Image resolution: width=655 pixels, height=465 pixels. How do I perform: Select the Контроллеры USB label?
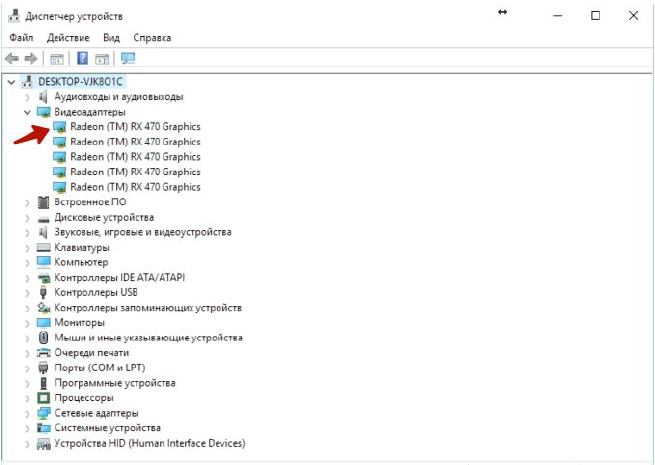pos(96,292)
